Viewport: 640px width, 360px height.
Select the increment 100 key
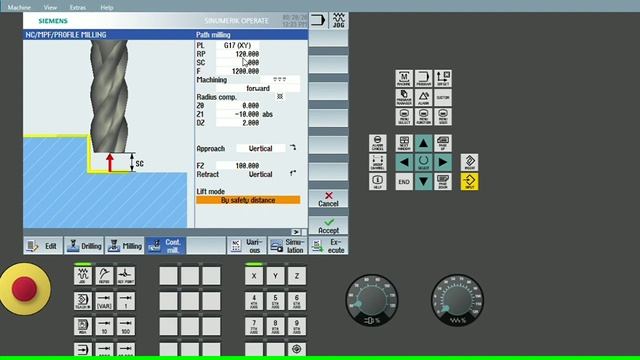[126, 327]
